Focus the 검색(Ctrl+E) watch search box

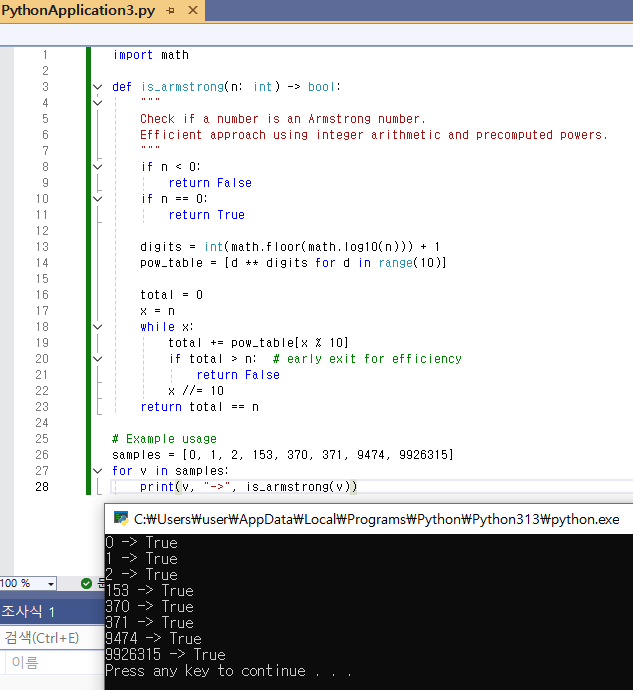tap(52, 638)
